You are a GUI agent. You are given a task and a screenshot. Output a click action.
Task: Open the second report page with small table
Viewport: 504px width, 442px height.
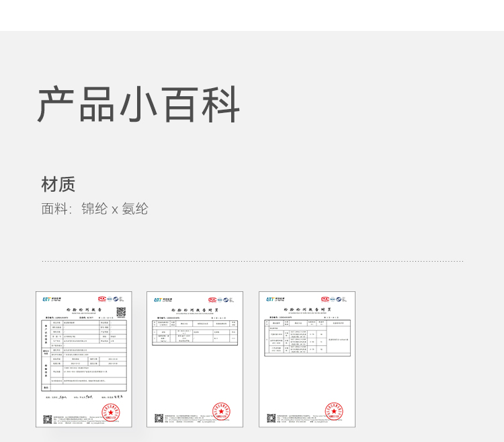(195, 359)
